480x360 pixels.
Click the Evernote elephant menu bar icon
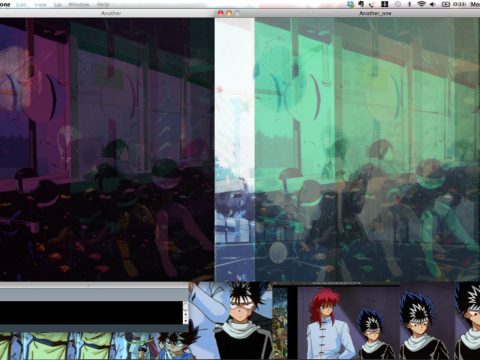pyautogui.click(x=361, y=4)
